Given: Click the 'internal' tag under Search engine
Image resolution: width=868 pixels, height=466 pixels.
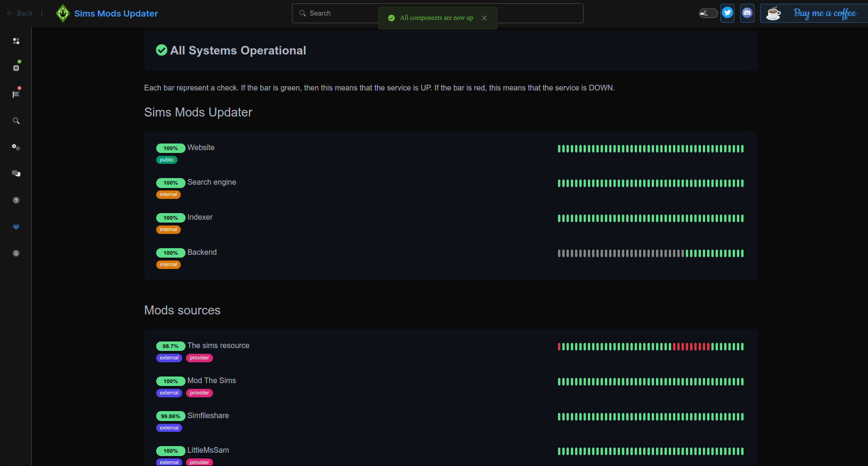Looking at the screenshot, I should (x=168, y=195).
